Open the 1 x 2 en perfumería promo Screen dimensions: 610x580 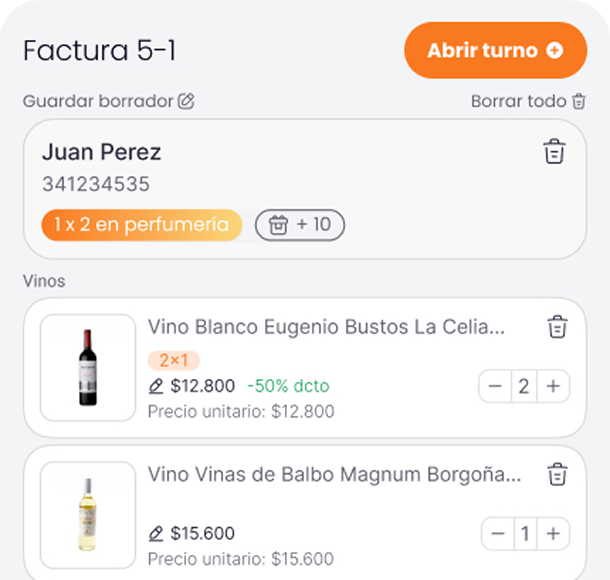141,225
